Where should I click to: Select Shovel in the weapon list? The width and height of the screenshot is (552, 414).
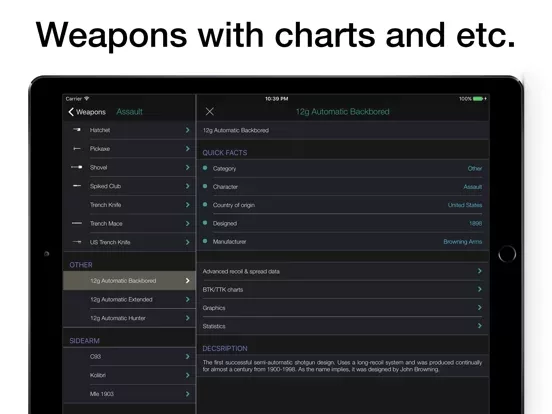pos(129,168)
